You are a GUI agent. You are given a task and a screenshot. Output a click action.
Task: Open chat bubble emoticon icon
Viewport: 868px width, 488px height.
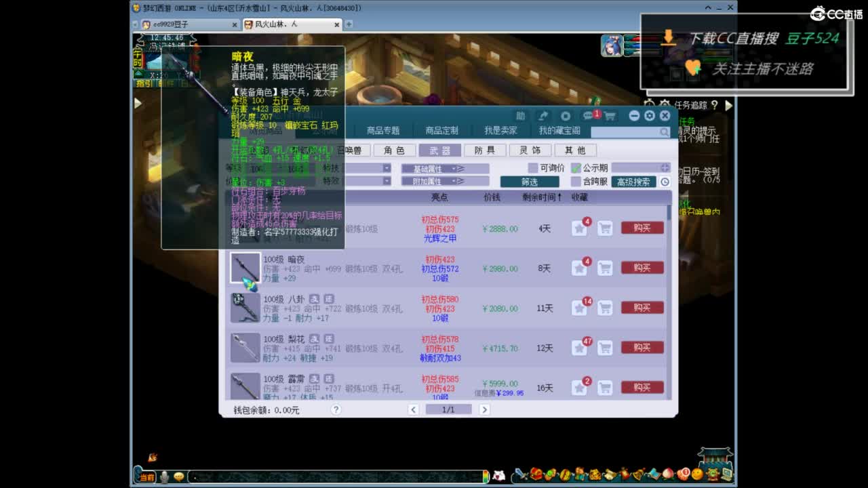pos(179,476)
